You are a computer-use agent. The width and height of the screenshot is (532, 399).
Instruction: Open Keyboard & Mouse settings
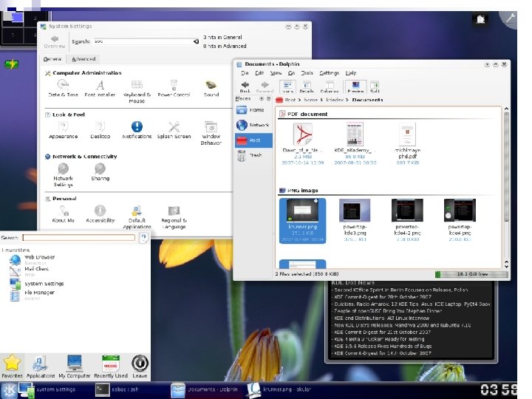click(x=137, y=91)
